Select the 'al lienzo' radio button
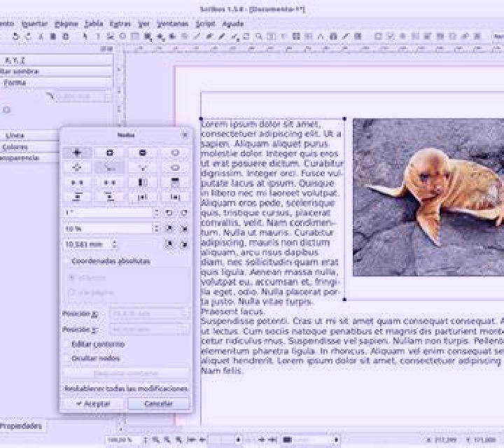 pos(72,277)
